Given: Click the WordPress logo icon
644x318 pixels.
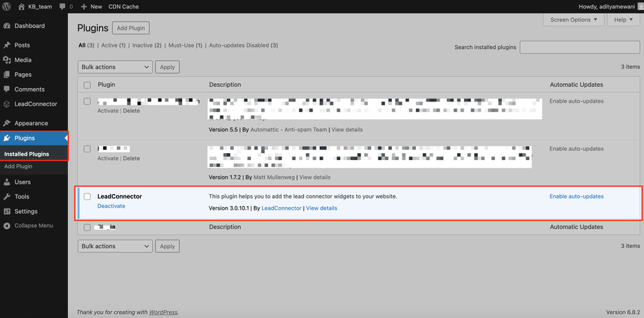Looking at the screenshot, I should (6, 6).
